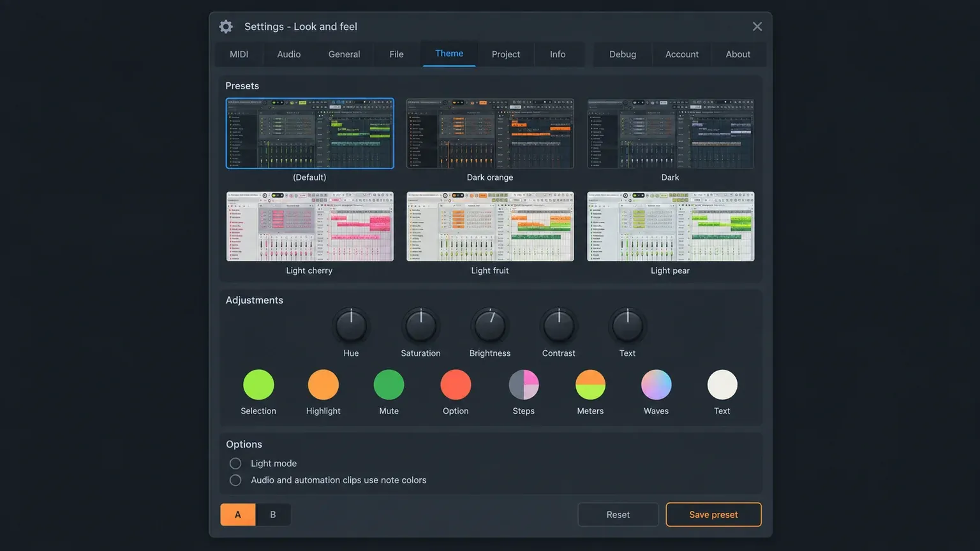Open the Selection color swatch
This screenshot has width=980, height=551.
(x=258, y=385)
